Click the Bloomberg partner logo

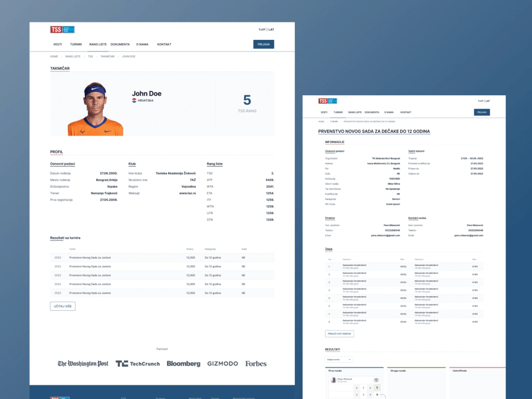184,363
